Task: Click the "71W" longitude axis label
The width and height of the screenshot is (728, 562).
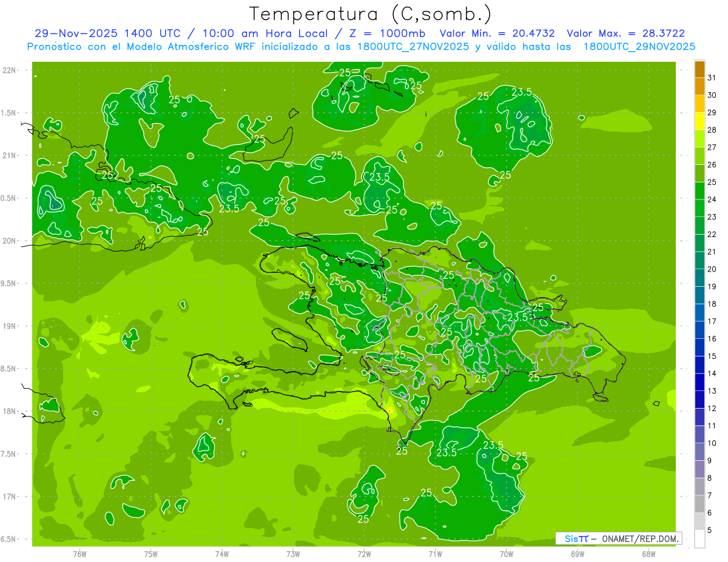Action: click(435, 554)
